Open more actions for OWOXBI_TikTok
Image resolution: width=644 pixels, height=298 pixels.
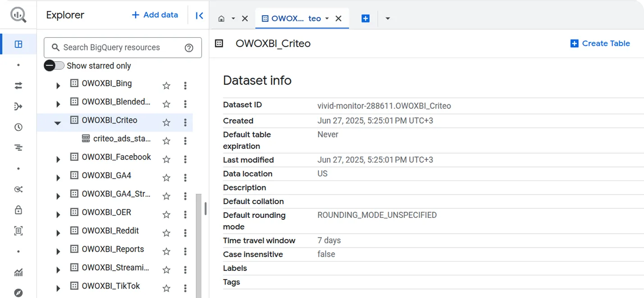click(185, 289)
